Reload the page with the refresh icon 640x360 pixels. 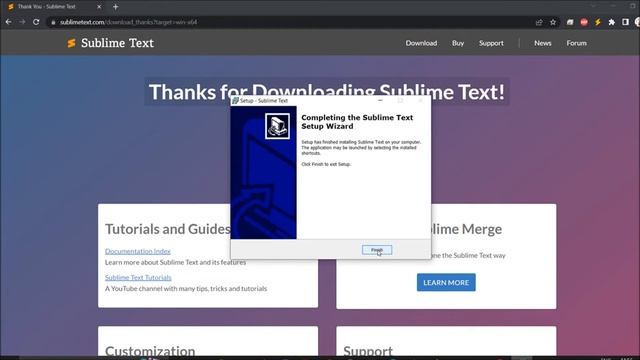(x=36, y=22)
